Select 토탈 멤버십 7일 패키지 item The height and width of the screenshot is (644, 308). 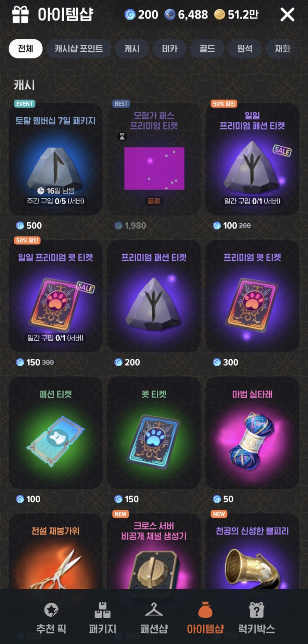point(55,159)
